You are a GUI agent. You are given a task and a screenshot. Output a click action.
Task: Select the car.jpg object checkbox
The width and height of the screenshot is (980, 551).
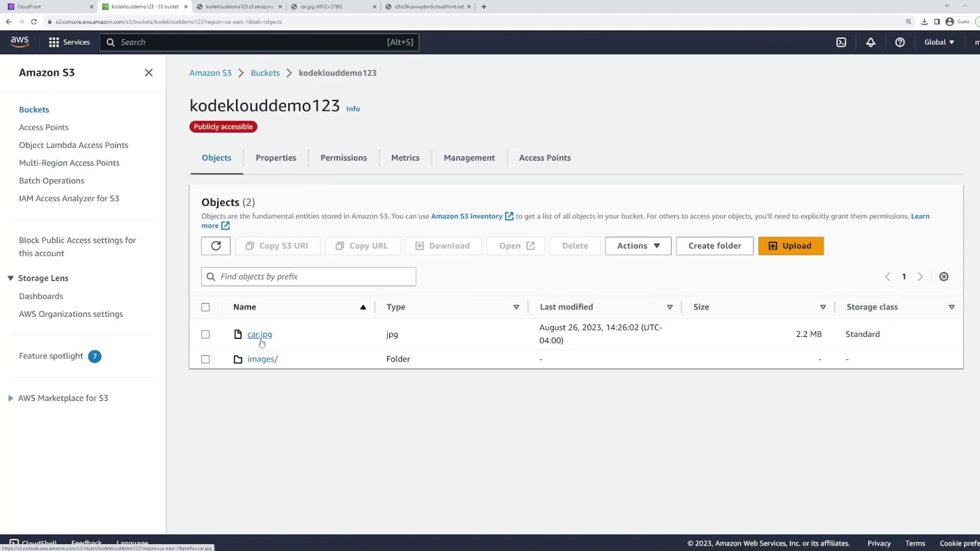point(205,335)
